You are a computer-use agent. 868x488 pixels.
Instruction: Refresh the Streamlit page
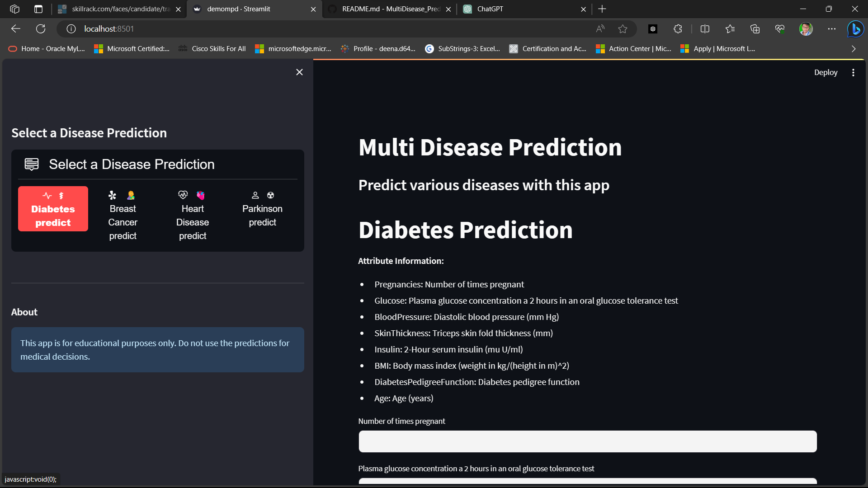tap(41, 28)
